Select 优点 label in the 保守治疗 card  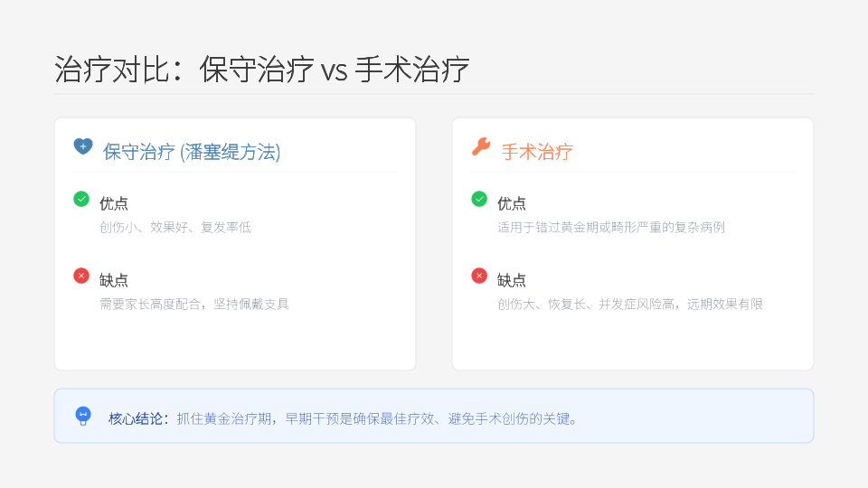(x=114, y=203)
